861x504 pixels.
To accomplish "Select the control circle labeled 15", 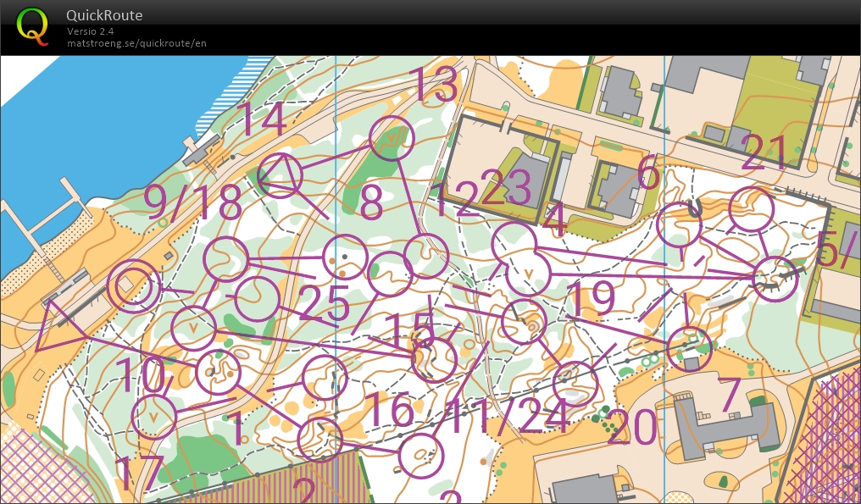I will click(x=434, y=359).
